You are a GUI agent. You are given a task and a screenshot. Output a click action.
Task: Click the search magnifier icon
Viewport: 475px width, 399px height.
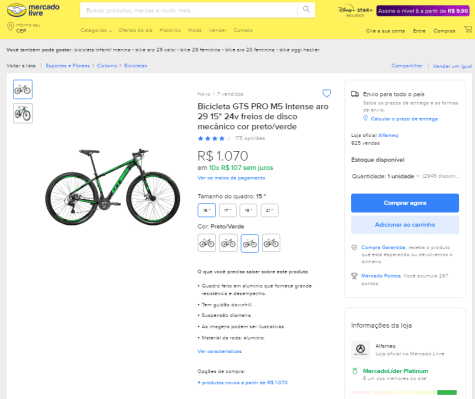(x=306, y=9)
